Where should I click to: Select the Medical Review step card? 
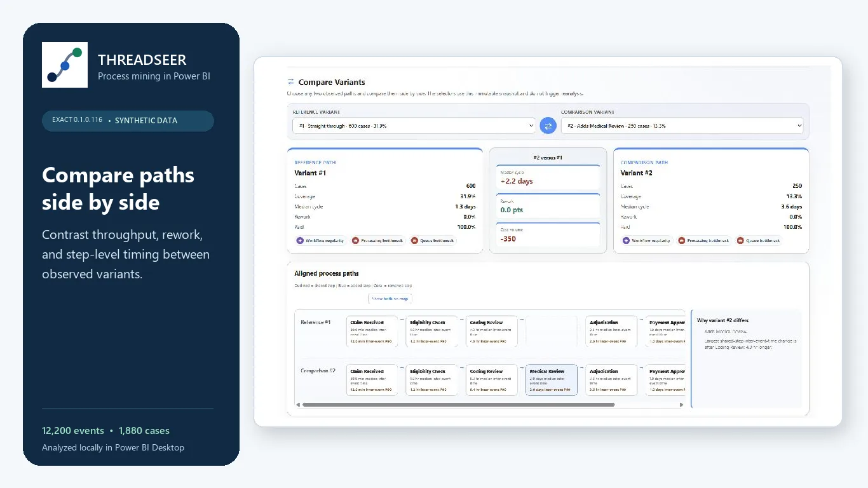(x=551, y=380)
